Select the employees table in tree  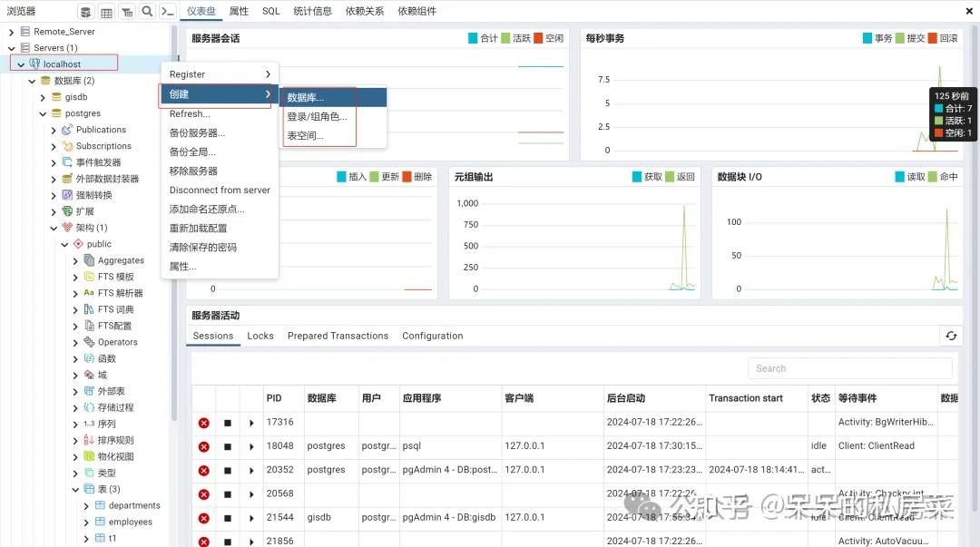click(x=130, y=522)
